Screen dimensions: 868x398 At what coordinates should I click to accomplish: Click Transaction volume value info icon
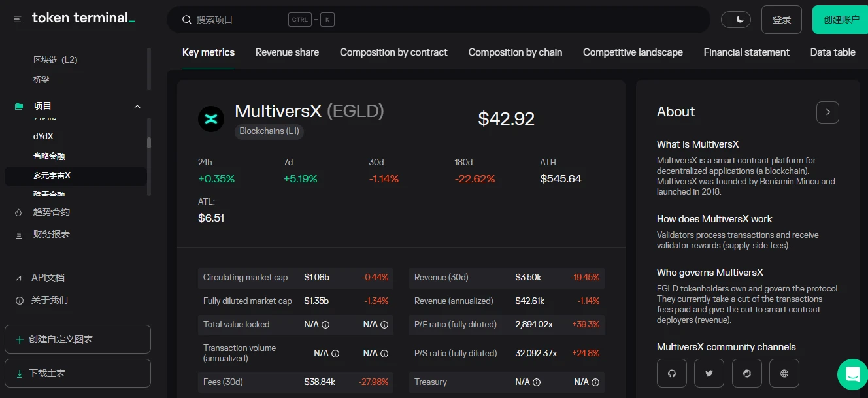pyautogui.click(x=335, y=354)
